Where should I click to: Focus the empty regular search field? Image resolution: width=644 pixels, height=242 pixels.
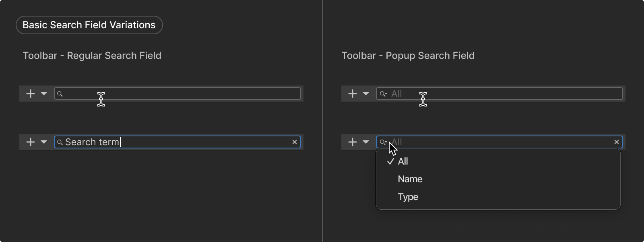click(181, 94)
